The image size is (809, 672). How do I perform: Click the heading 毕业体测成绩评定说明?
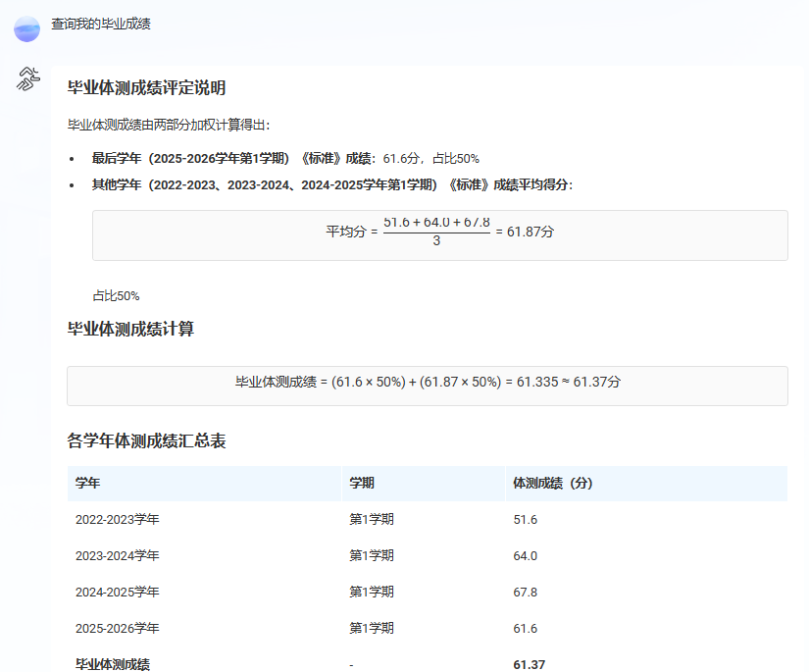[146, 87]
